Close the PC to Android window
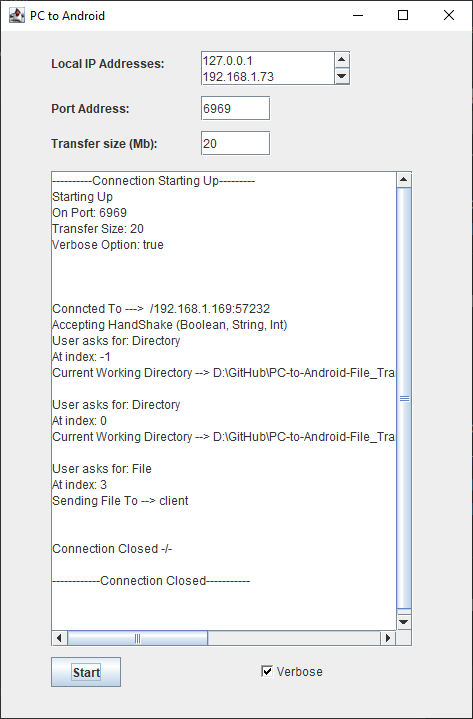Screen dimensions: 473x719 click(449, 15)
